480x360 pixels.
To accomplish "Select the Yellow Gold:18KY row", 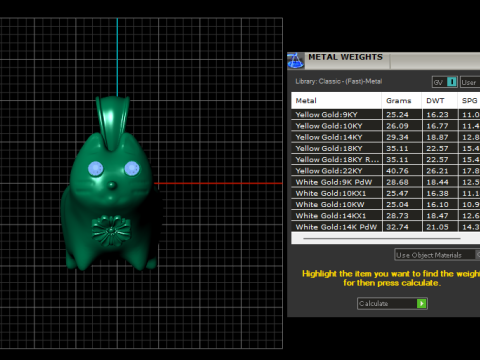I will click(386, 148).
